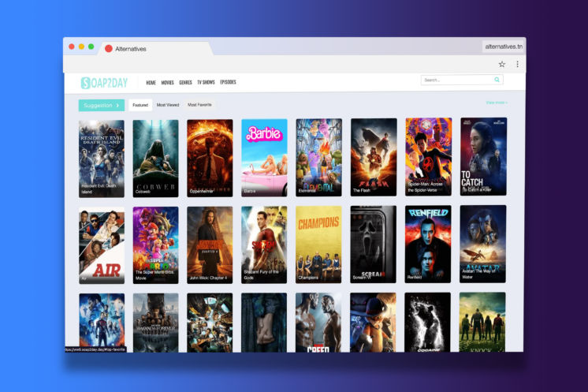Open The Super Mario Bros. Movie poster
588x392 pixels.
(155, 245)
